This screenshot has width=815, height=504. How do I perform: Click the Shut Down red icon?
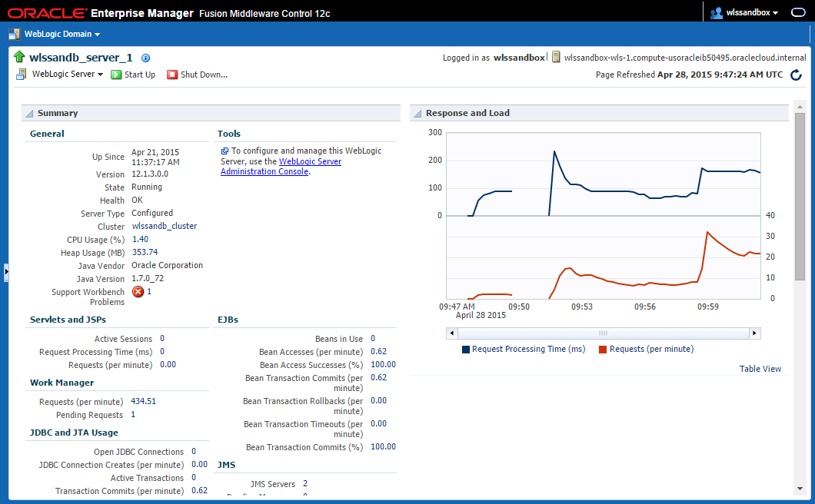[x=172, y=75]
